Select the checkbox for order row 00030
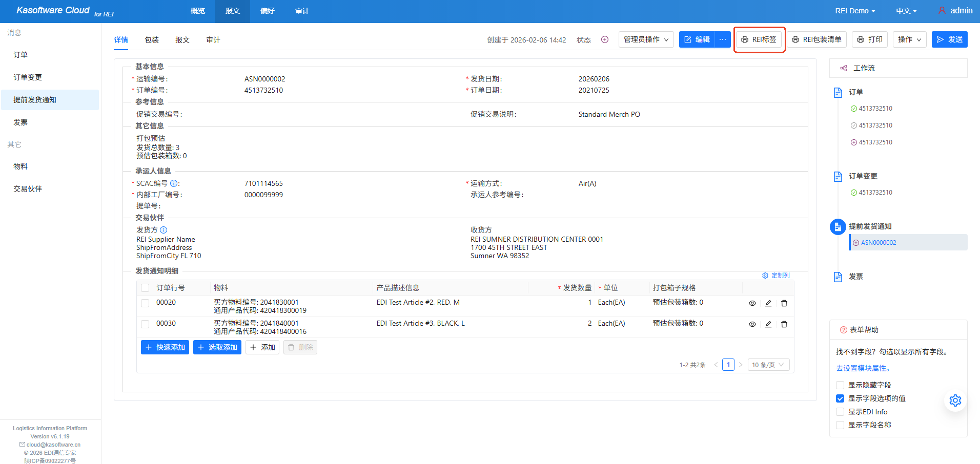Viewport: 980px width, 464px height. coord(145,324)
